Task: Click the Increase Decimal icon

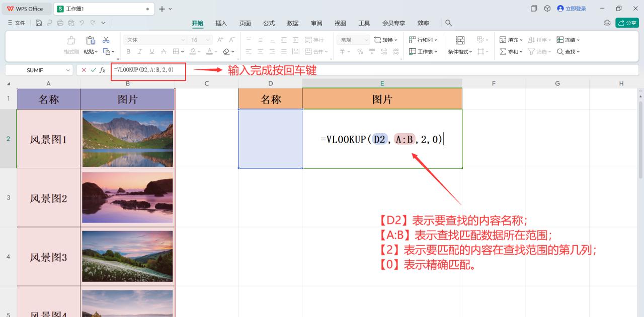Action: pos(383,52)
